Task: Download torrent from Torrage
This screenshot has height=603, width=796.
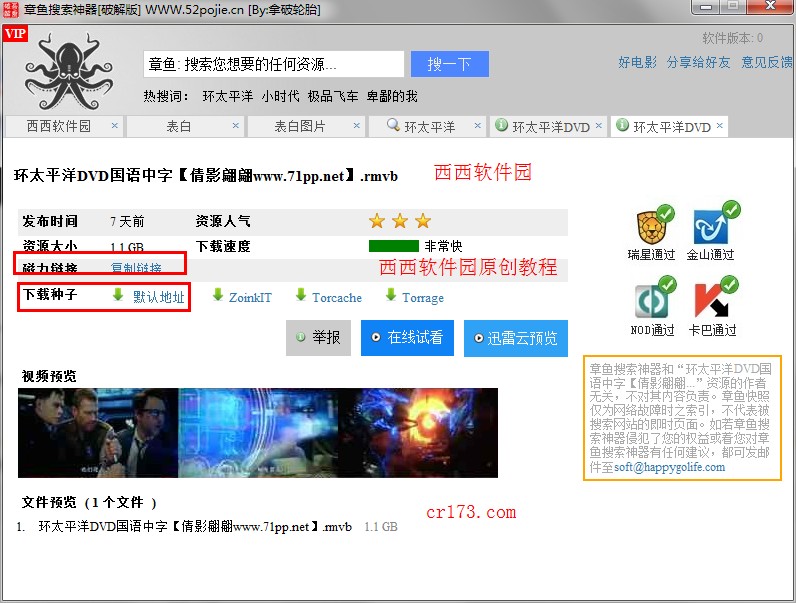Action: (423, 298)
